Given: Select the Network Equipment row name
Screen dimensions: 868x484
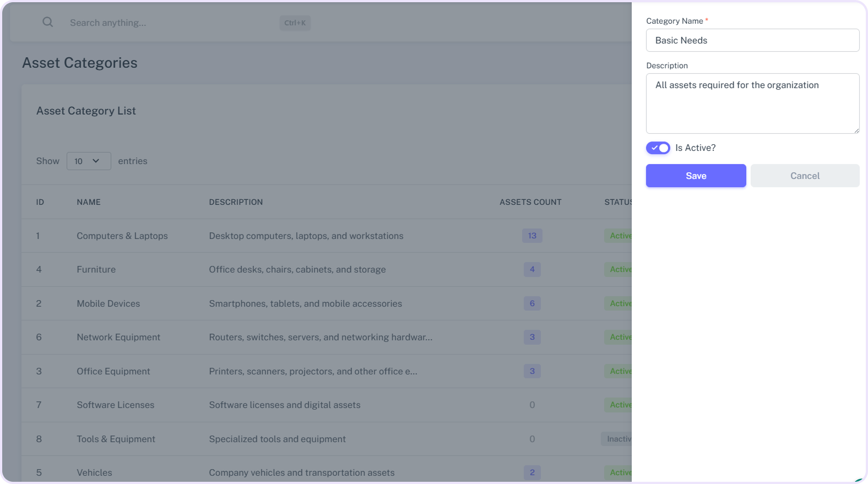Looking at the screenshot, I should (x=118, y=337).
